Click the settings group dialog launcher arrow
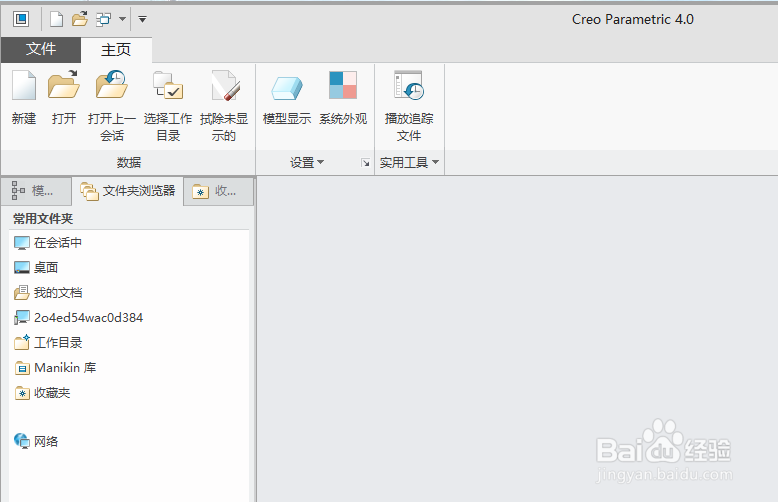Screen dimensions: 778x502 366,163
